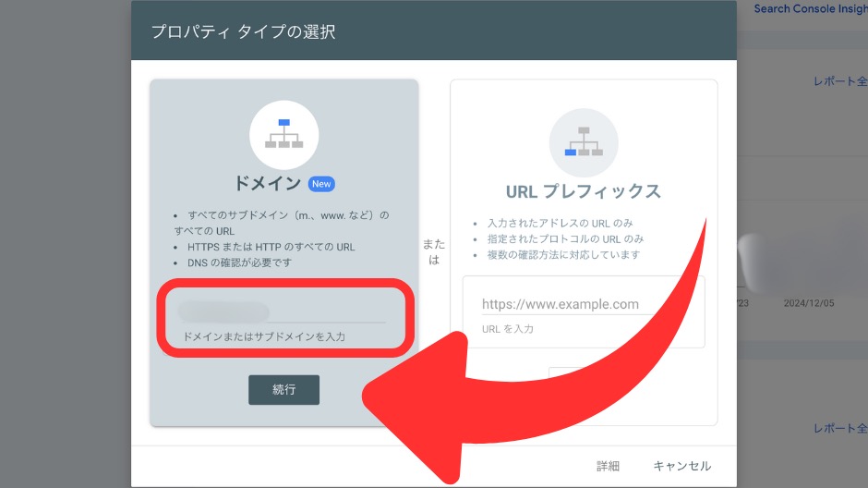868x488 pixels.
Task: Click the 入力されたアドレスの URL のみ text
Action: [560, 224]
